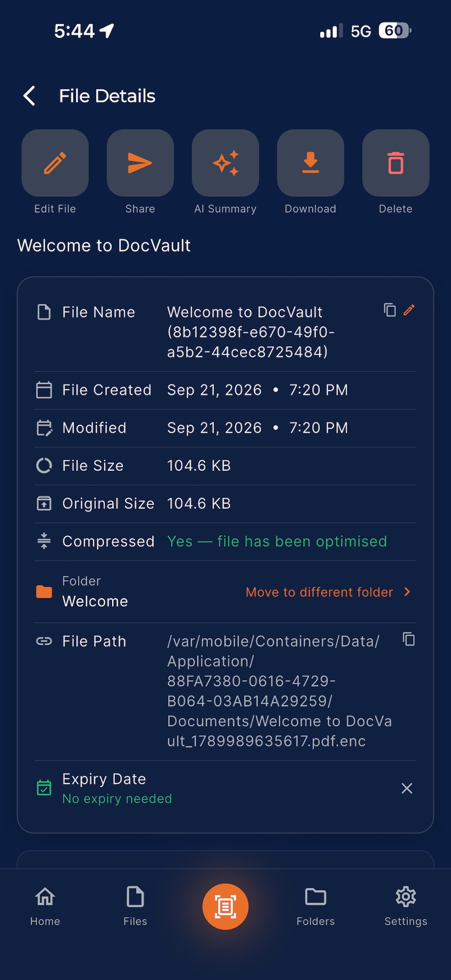Download the file
The height and width of the screenshot is (980, 451).
(311, 163)
